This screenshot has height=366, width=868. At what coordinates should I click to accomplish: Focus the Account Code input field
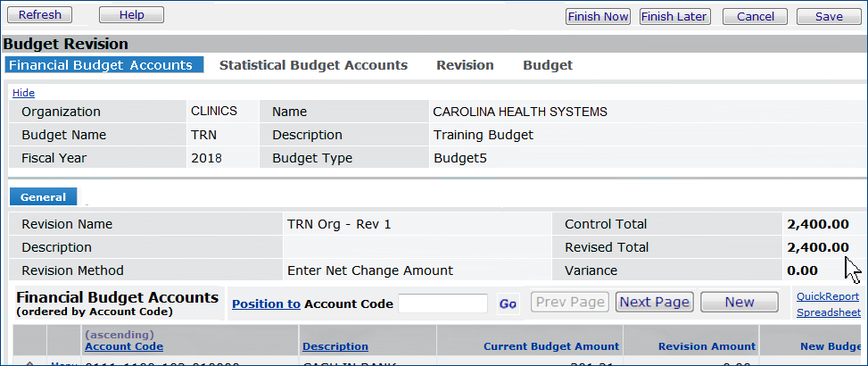pyautogui.click(x=442, y=304)
